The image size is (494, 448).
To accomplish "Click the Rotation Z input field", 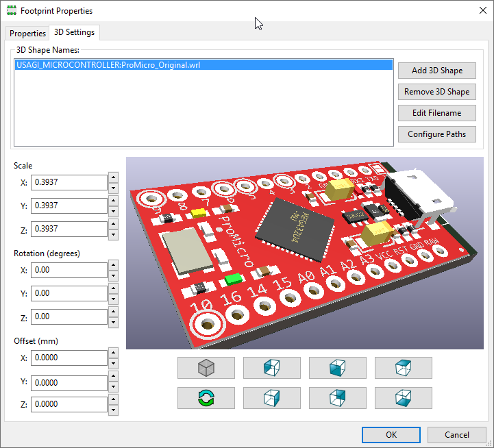I will (69, 316).
